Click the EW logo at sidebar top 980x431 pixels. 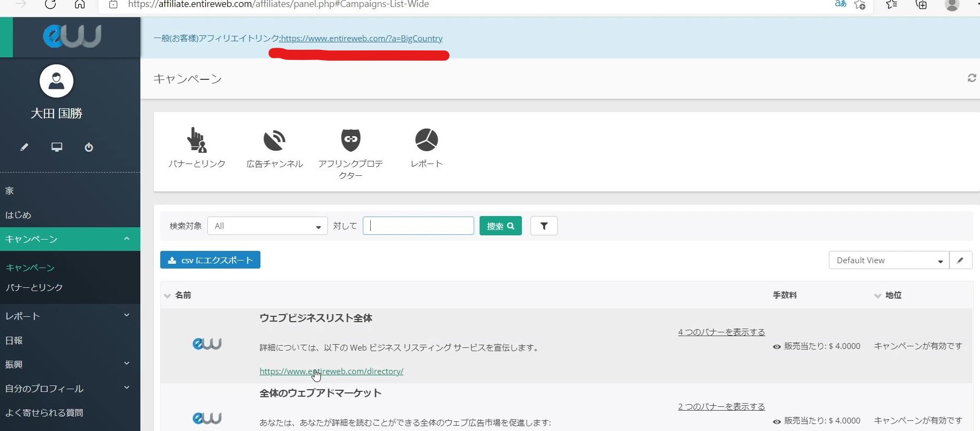pyautogui.click(x=72, y=36)
